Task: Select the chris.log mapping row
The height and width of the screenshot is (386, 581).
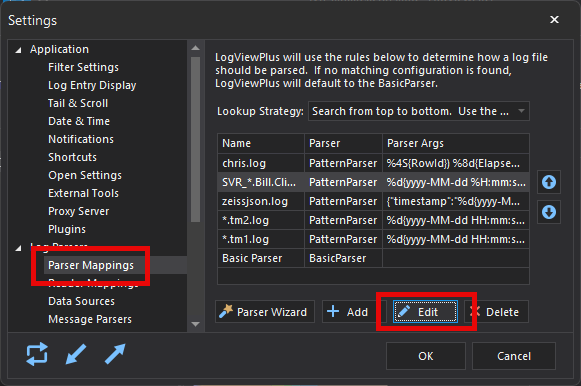Action: (373, 163)
